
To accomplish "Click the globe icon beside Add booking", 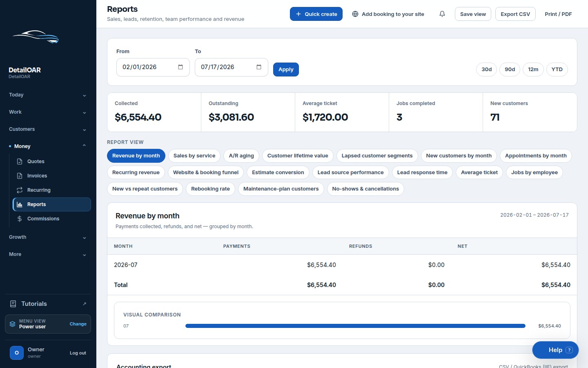I will point(355,14).
